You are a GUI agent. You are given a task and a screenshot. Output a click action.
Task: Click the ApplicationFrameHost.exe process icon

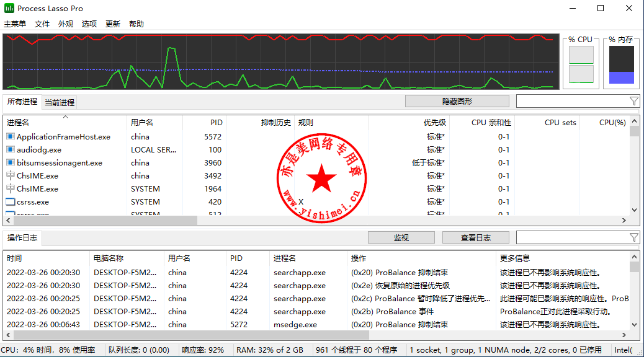pos(11,136)
